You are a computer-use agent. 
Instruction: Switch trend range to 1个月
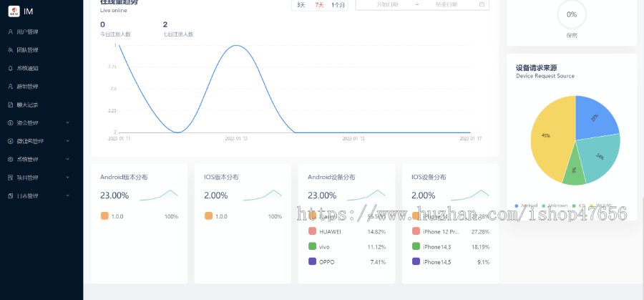pyautogui.click(x=338, y=5)
